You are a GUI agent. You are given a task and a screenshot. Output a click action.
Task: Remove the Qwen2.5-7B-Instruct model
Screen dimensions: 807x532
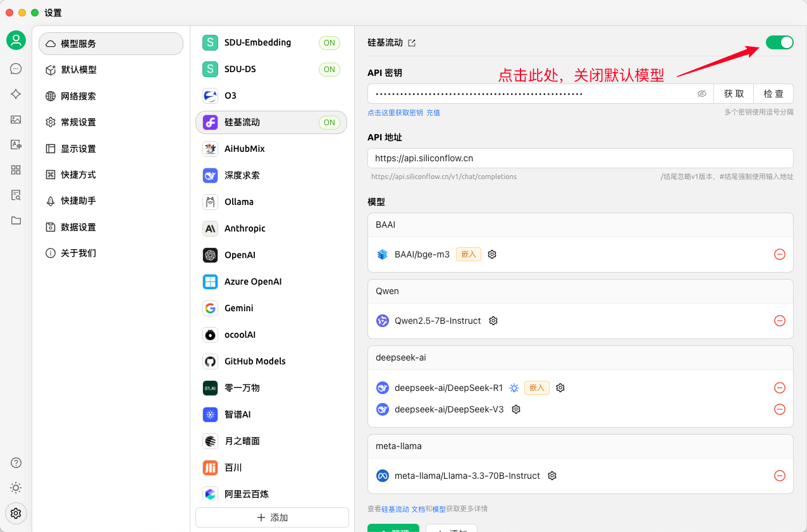(780, 321)
